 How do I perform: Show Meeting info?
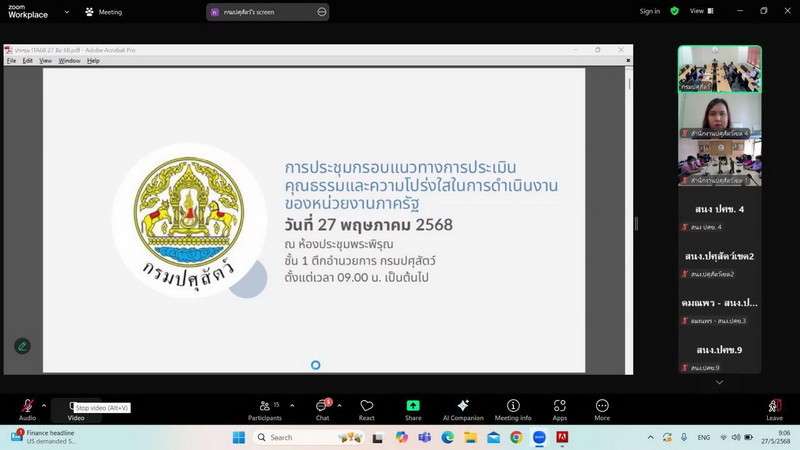click(x=513, y=410)
